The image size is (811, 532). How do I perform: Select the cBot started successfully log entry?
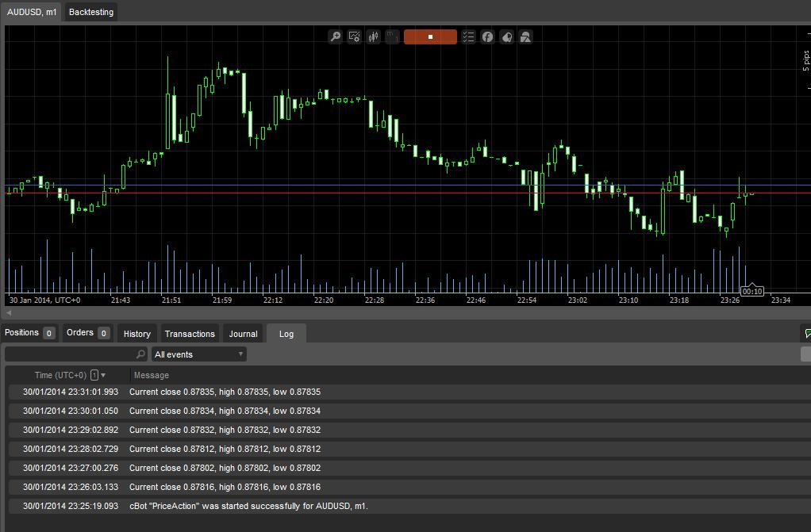pos(248,506)
